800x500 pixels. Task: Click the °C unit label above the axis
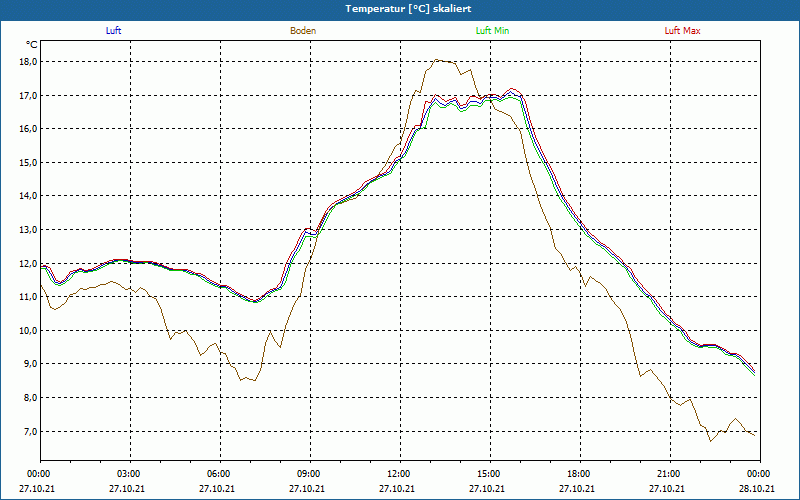32,45
